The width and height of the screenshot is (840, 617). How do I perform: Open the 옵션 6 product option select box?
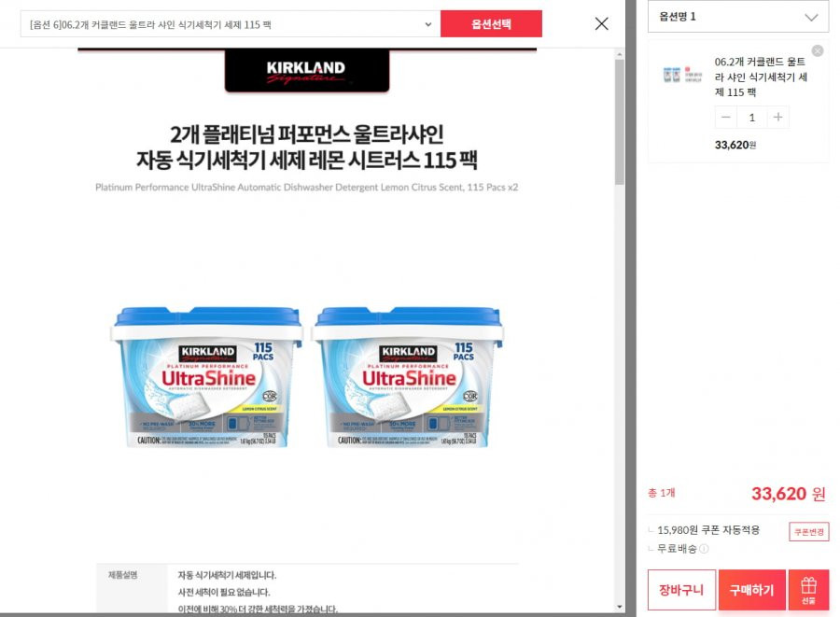pos(231,24)
